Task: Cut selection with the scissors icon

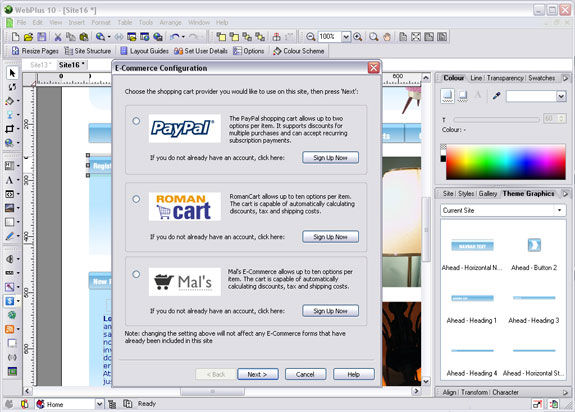Action: coord(58,37)
